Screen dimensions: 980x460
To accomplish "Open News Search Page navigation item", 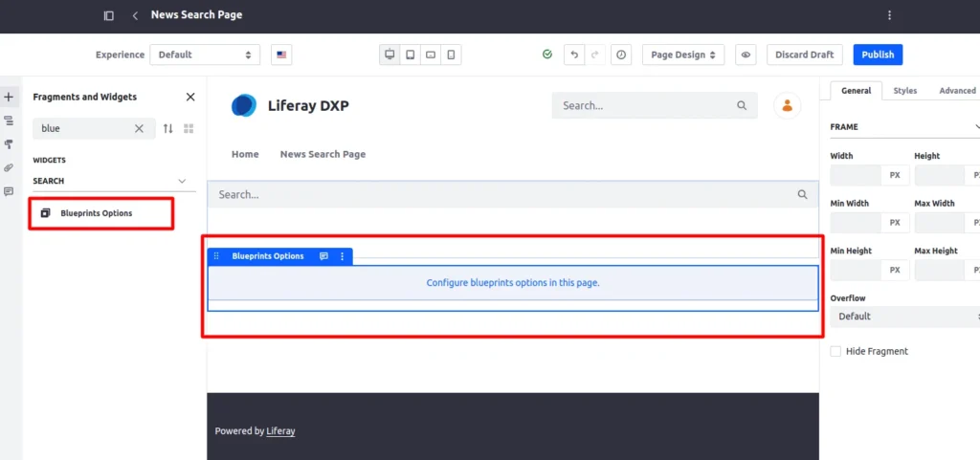I will click(x=323, y=154).
